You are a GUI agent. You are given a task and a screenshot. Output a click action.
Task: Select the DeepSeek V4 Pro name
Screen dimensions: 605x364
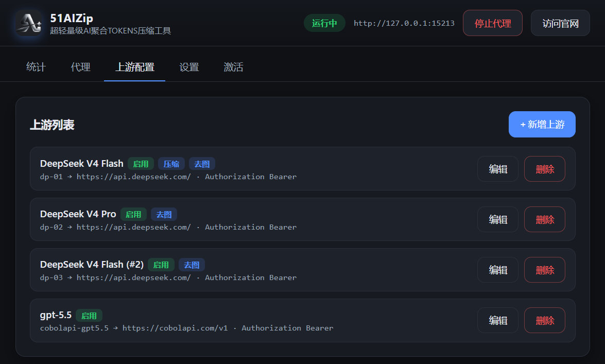[78, 214]
